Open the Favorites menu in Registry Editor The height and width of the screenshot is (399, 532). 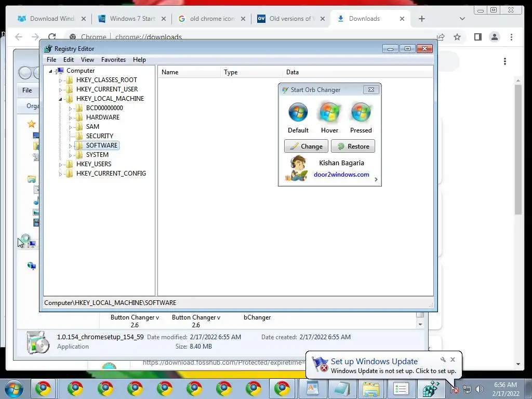pyautogui.click(x=113, y=60)
